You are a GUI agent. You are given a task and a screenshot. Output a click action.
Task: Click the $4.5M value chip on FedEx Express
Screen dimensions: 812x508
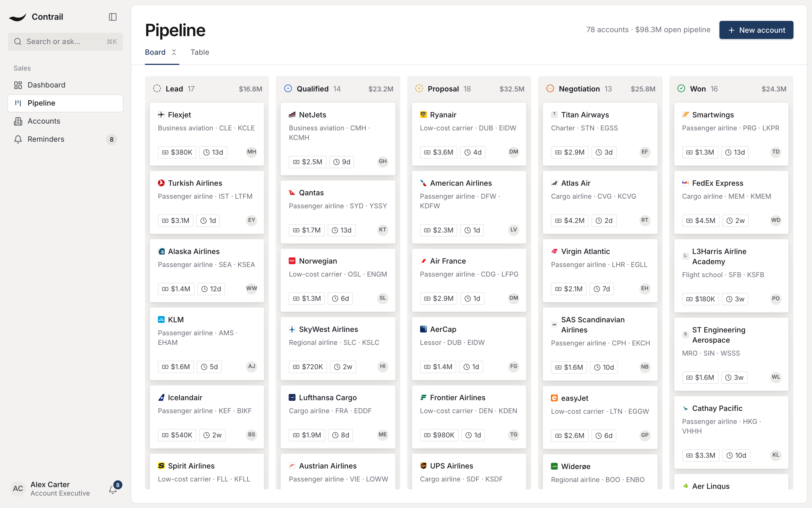point(700,220)
